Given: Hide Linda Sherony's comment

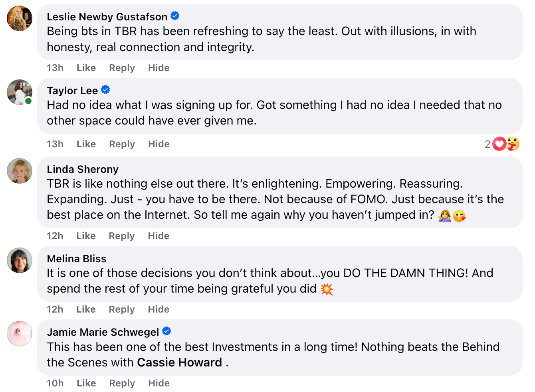Looking at the screenshot, I should click(x=159, y=236).
